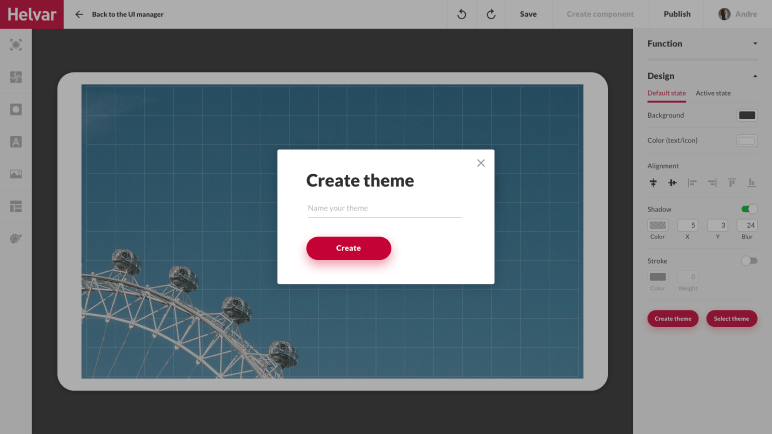Switch to Active state tab
The width and height of the screenshot is (772, 434).
pyautogui.click(x=713, y=93)
